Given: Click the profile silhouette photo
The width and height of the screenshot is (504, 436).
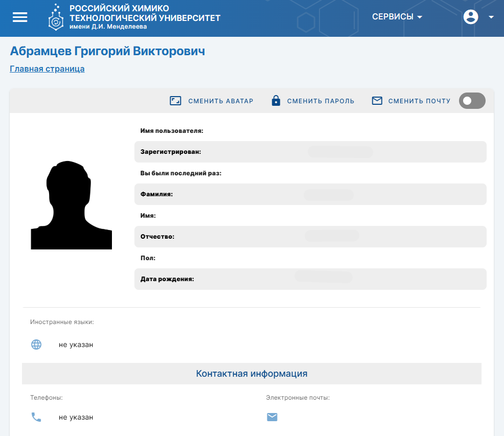Looking at the screenshot, I should point(71,205).
